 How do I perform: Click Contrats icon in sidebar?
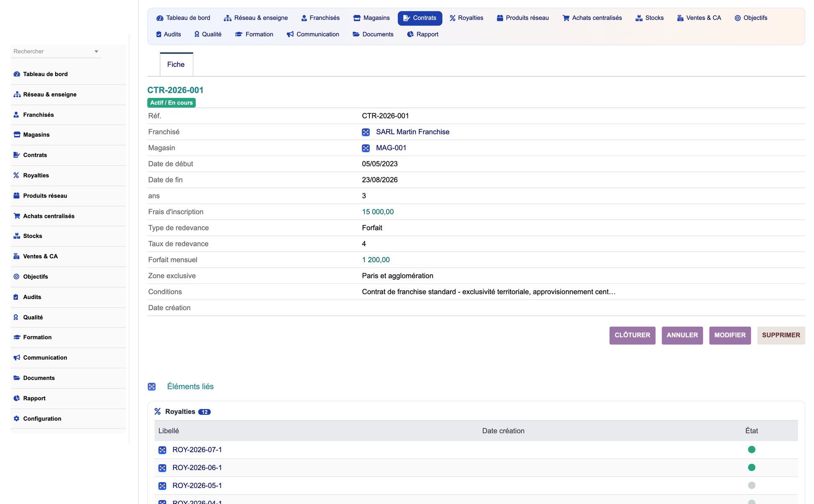17,155
